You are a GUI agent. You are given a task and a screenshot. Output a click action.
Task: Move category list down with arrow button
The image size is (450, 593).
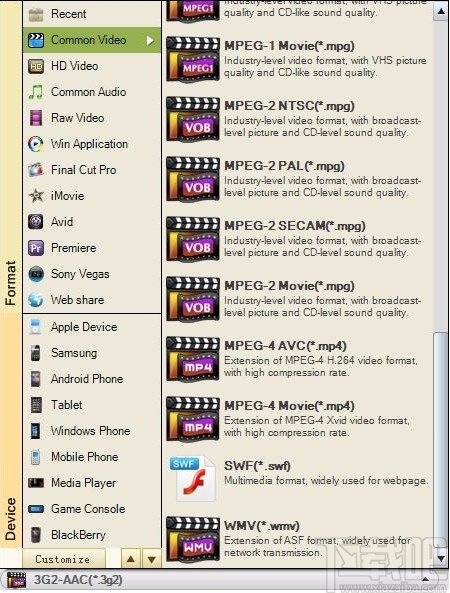152,559
